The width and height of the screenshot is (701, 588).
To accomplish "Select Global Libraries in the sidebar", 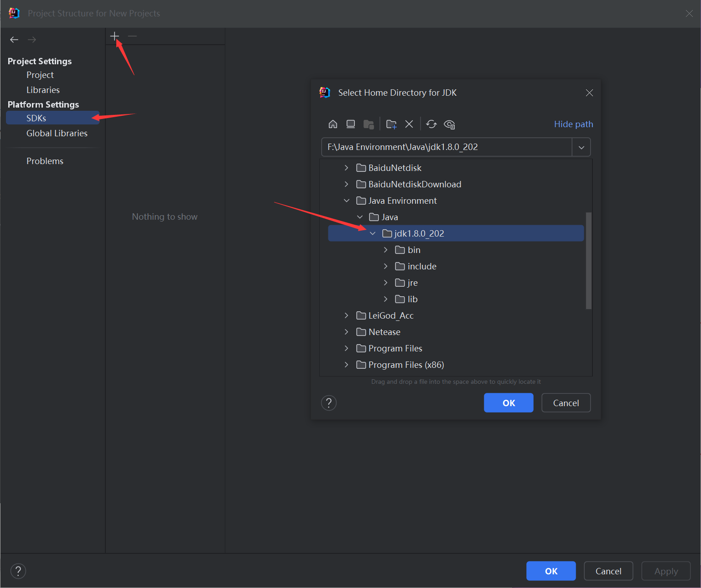I will [57, 133].
